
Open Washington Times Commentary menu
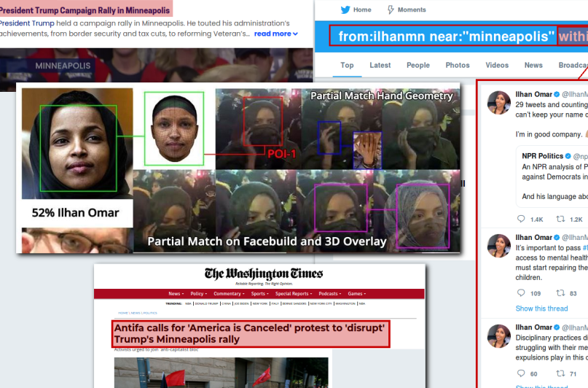[x=229, y=294]
